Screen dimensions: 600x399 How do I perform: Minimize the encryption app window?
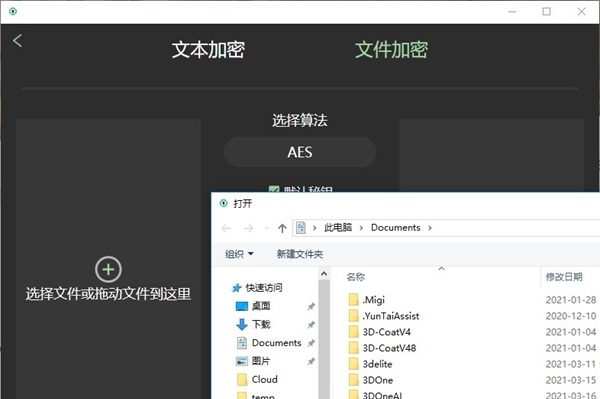[512, 11]
